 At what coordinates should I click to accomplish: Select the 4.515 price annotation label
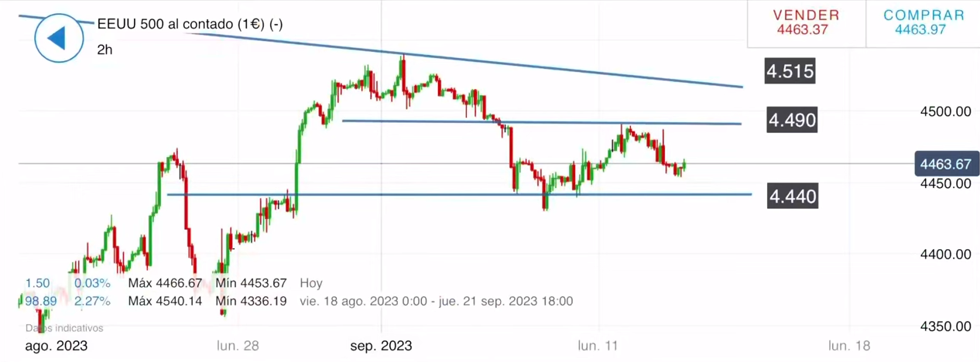790,72
